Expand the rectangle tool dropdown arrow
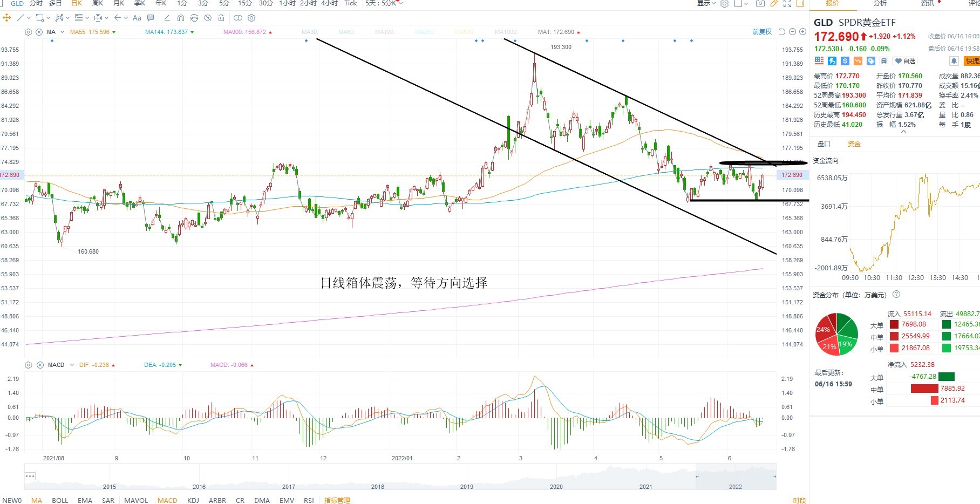 click(48, 18)
